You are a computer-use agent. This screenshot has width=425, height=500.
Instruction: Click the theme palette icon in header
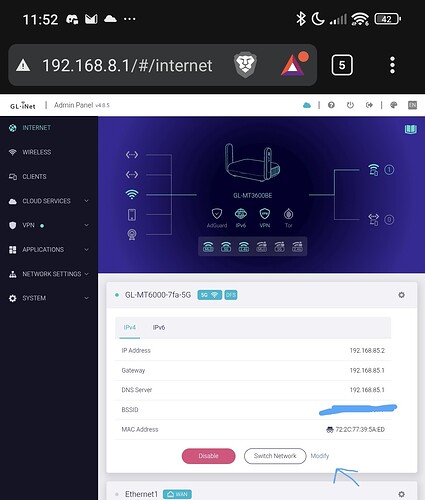click(x=394, y=105)
